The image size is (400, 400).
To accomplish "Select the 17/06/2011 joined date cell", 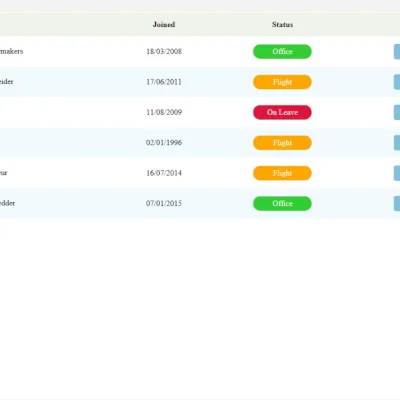I will [164, 82].
